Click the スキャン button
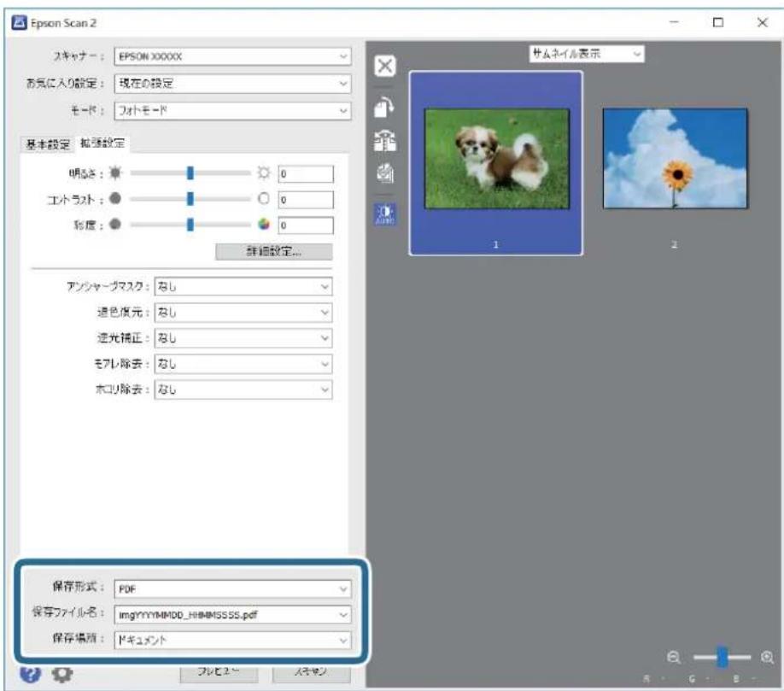The height and width of the screenshot is (691, 784). pos(312,672)
